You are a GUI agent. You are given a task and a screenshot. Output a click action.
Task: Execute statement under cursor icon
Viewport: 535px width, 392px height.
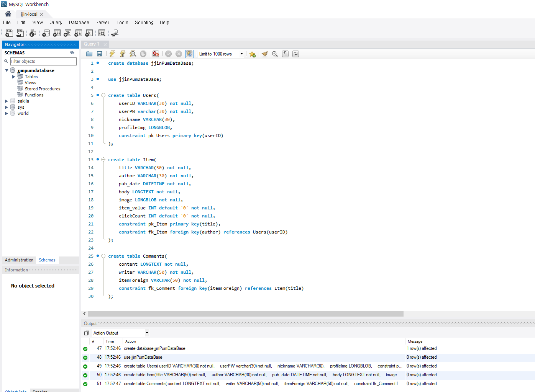click(x=123, y=54)
